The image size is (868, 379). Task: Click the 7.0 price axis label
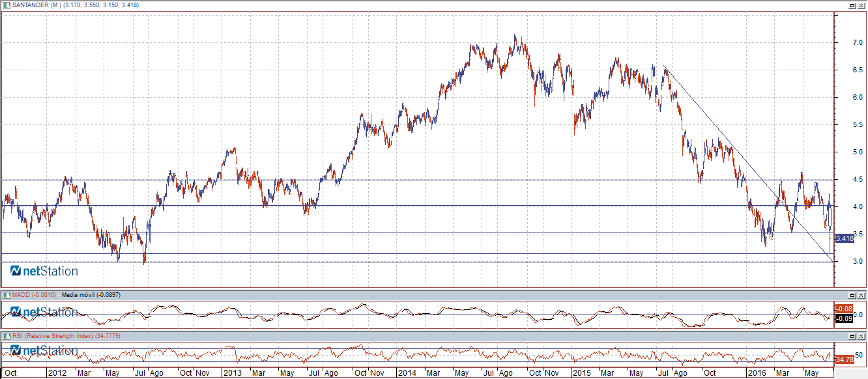[858, 42]
